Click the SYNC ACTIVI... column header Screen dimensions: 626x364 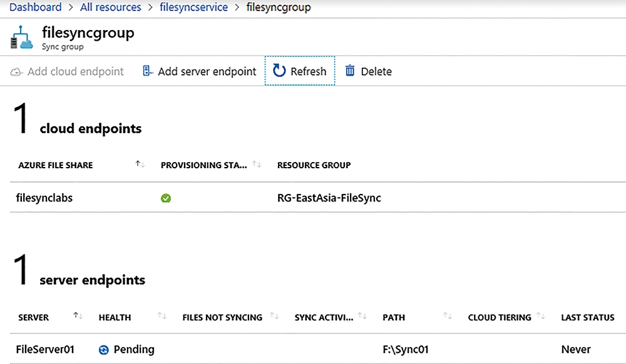[x=324, y=317]
